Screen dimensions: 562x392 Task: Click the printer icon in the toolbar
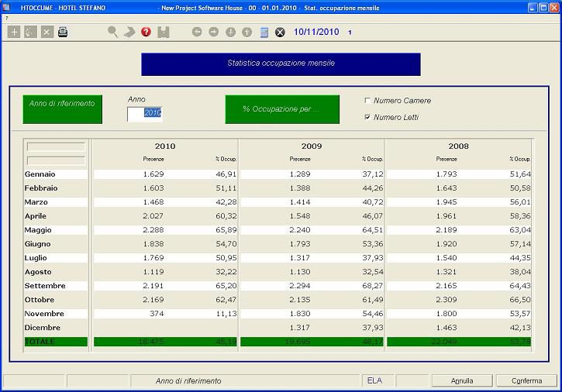tap(63, 33)
